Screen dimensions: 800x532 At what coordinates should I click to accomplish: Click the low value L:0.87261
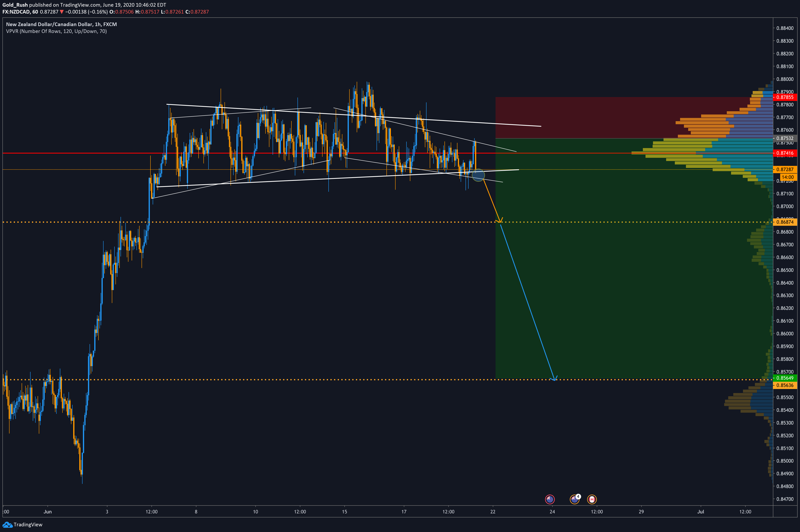(x=172, y=12)
